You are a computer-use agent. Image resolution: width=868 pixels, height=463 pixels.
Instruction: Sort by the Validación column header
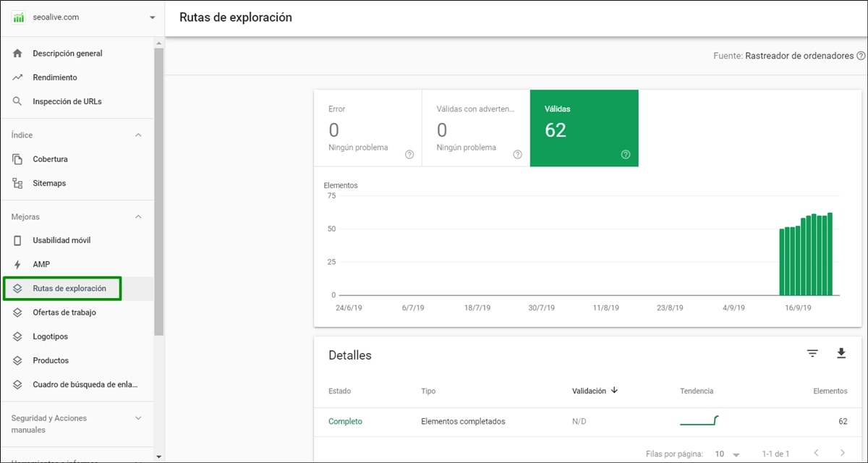click(x=590, y=391)
